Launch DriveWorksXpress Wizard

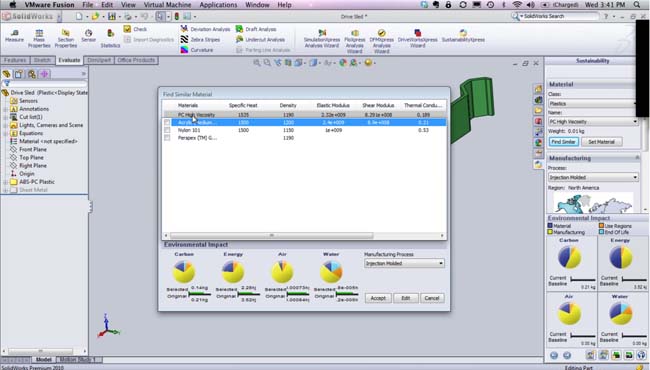pos(417,39)
